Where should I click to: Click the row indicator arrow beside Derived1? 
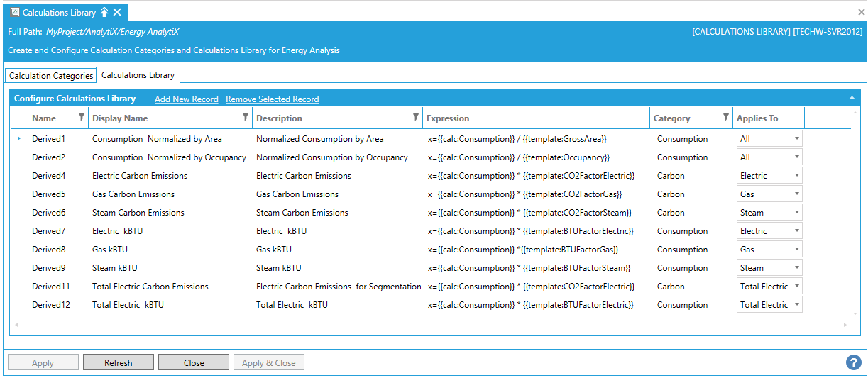[x=19, y=139]
